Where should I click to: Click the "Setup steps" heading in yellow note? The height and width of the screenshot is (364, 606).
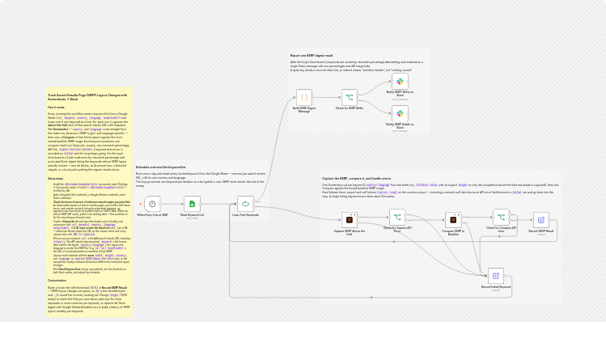pyautogui.click(x=55, y=179)
